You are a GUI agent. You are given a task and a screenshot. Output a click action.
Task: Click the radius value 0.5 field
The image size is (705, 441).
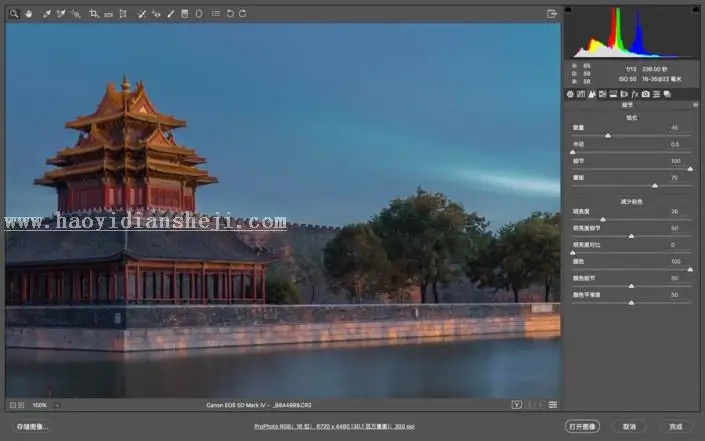pos(674,144)
